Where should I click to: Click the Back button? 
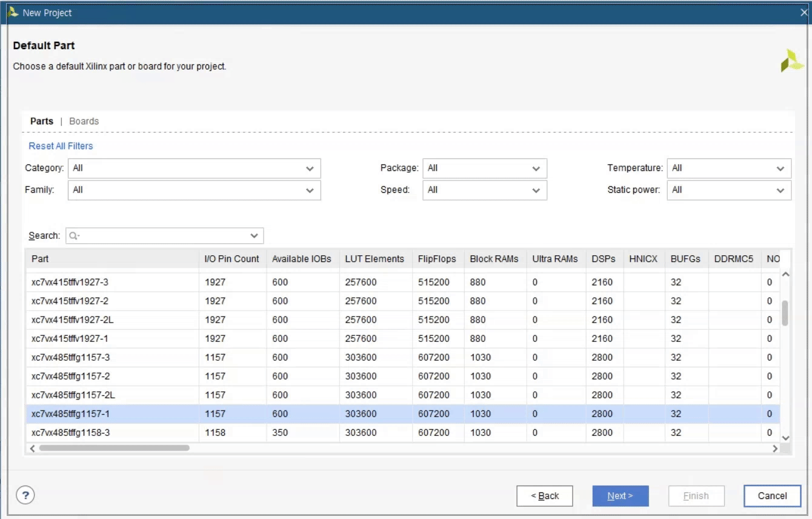coord(545,496)
